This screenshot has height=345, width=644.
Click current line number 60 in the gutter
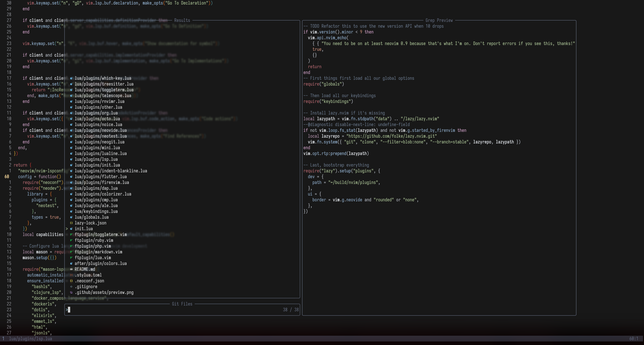click(7, 177)
